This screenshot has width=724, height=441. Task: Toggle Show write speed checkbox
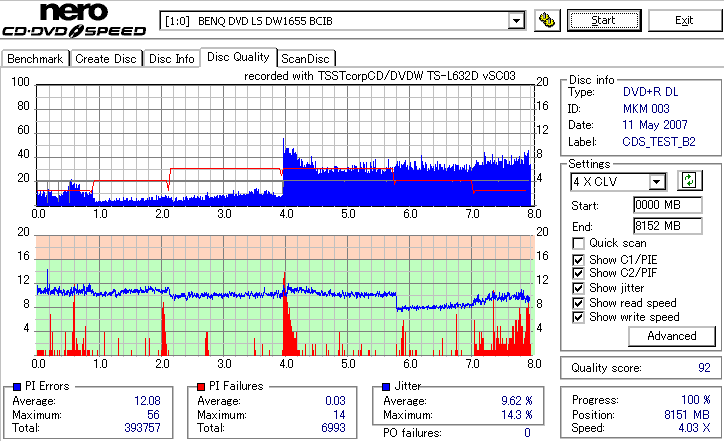click(578, 317)
